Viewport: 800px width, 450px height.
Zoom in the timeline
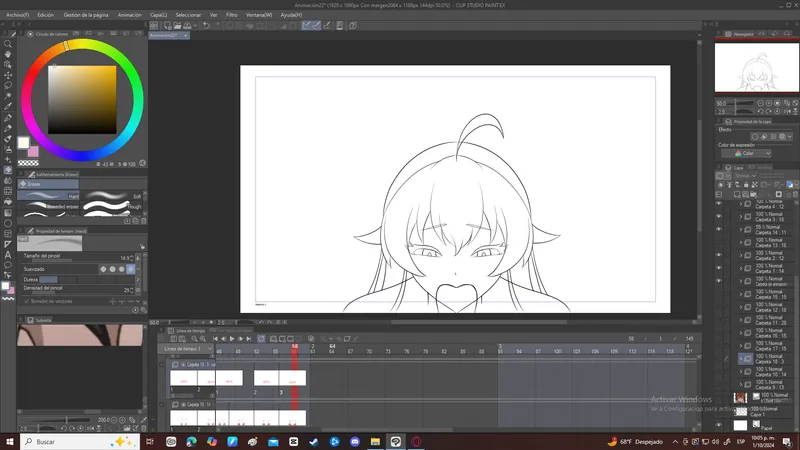coord(203,339)
